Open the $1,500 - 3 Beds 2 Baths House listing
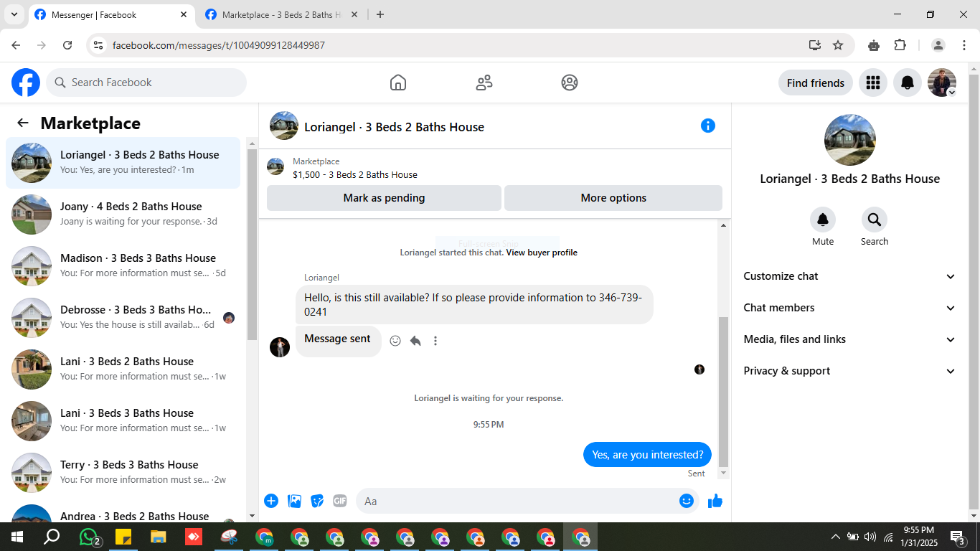The width and height of the screenshot is (980, 551). click(354, 174)
